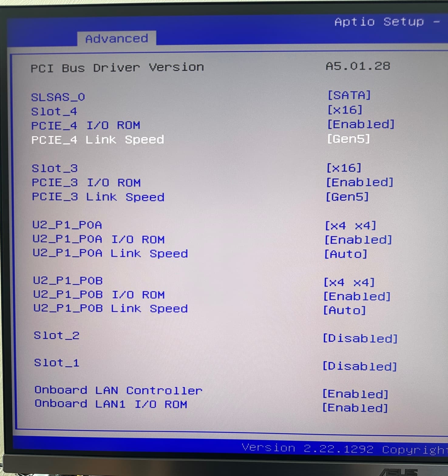This screenshot has width=448, height=476.
Task: Open PCIE_3 Link Speed Gen5 value
Action: [347, 197]
